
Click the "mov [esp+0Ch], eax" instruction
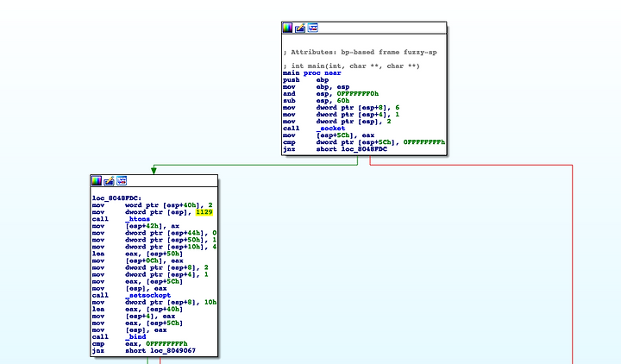pos(137,260)
